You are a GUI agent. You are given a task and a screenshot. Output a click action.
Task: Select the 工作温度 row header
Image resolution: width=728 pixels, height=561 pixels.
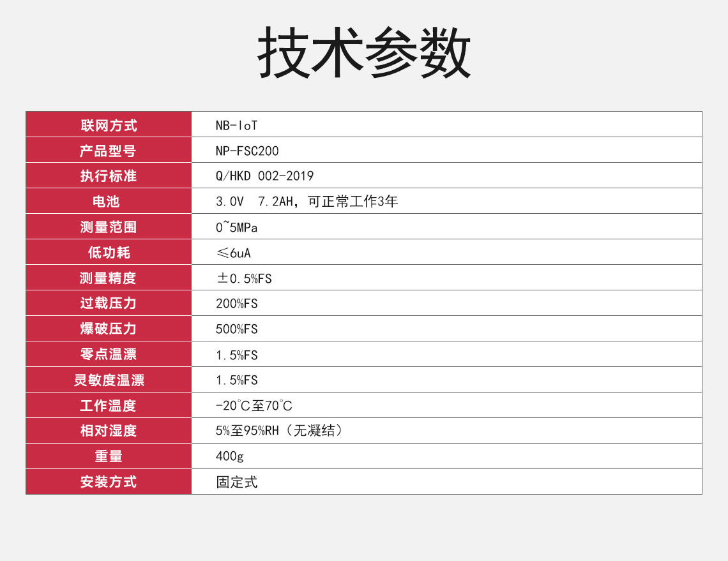click(109, 405)
